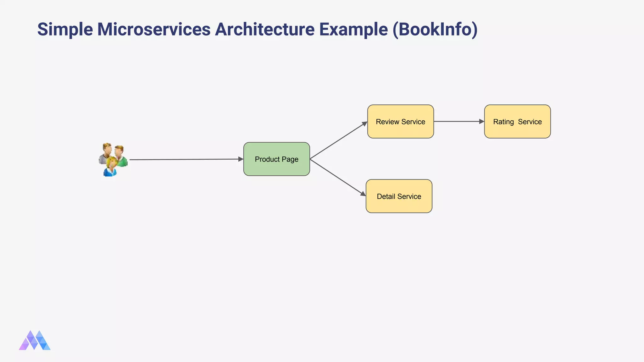Click the word "Example" in the title
Image resolution: width=644 pixels, height=362 pixels.
point(353,29)
